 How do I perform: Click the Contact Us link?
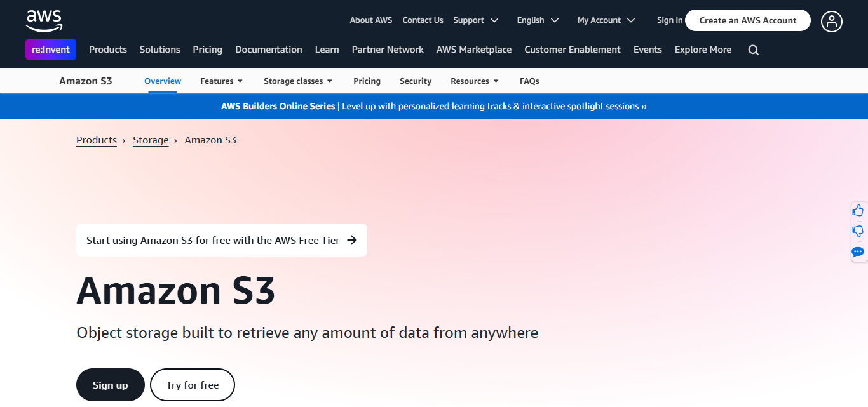coord(423,20)
